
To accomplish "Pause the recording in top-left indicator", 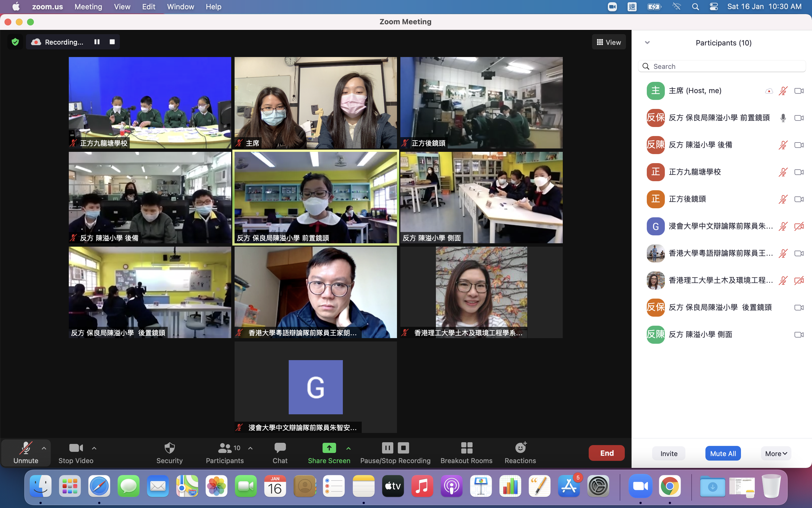I will click(97, 42).
